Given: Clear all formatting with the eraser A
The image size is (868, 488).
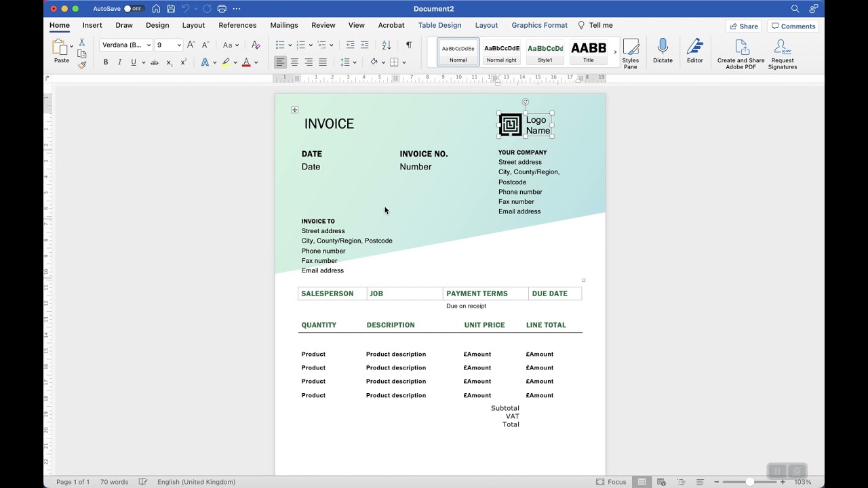Looking at the screenshot, I should [256, 45].
